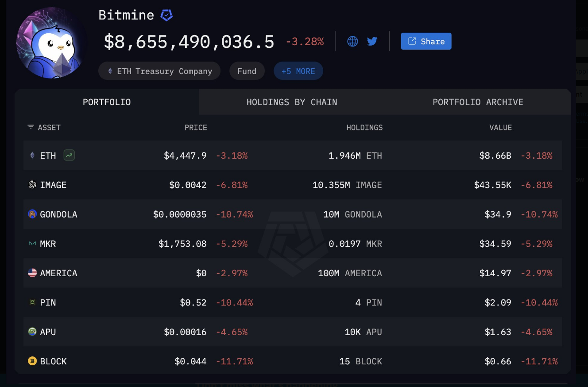This screenshot has height=387, width=588.
Task: Open the Twitter bird icon link
Action: pos(372,41)
